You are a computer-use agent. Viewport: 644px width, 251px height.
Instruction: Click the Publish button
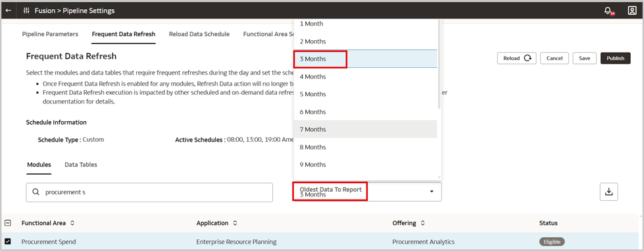pos(615,59)
